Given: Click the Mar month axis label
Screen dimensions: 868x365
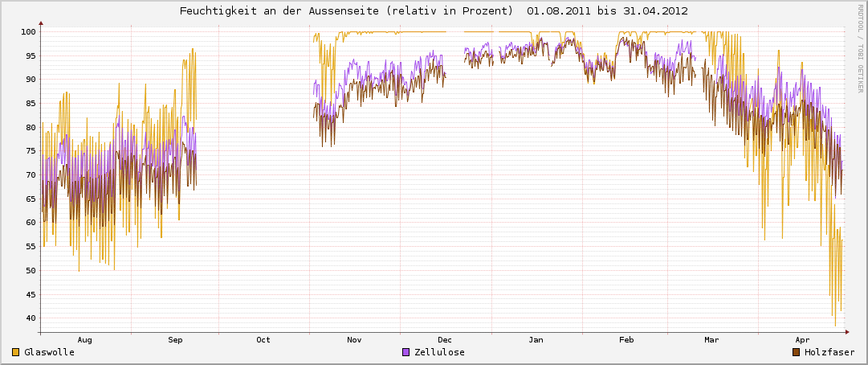Looking at the screenshot, I should 712,339.
